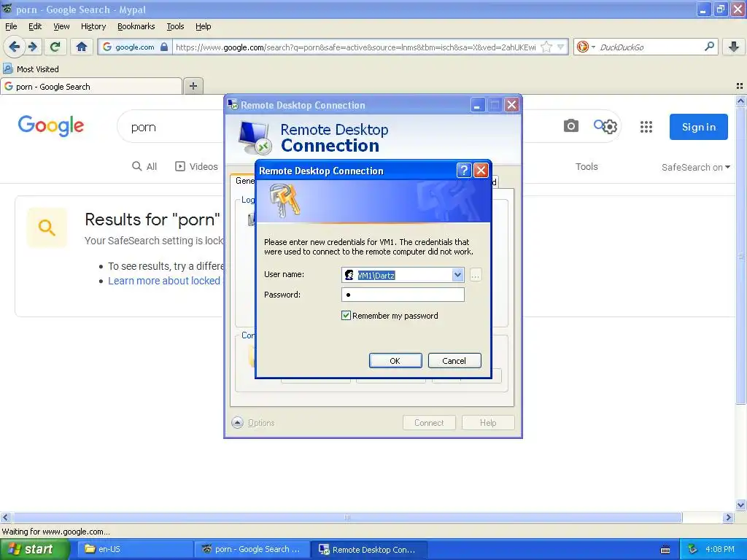Click the Learn more about locked link
Image resolution: width=747 pixels, height=560 pixels.
point(164,281)
